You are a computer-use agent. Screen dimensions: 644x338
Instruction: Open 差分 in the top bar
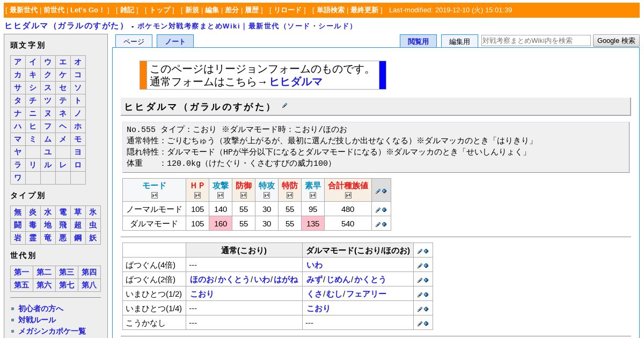click(x=232, y=10)
